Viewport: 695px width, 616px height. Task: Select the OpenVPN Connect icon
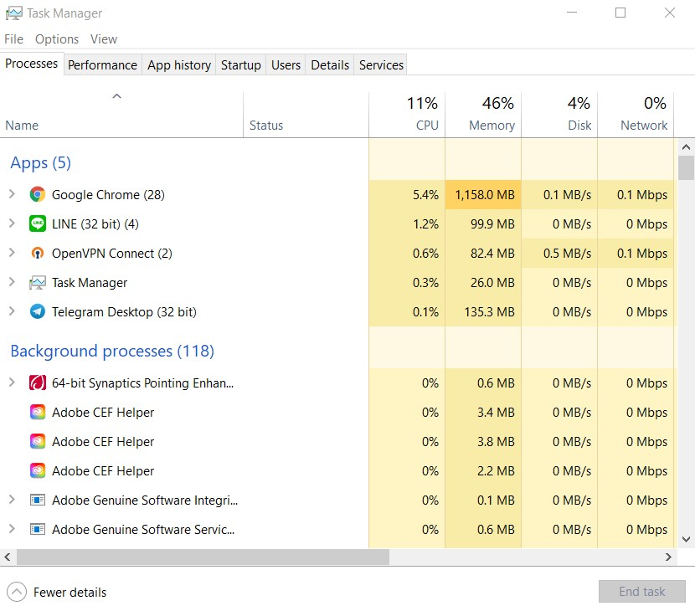38,253
